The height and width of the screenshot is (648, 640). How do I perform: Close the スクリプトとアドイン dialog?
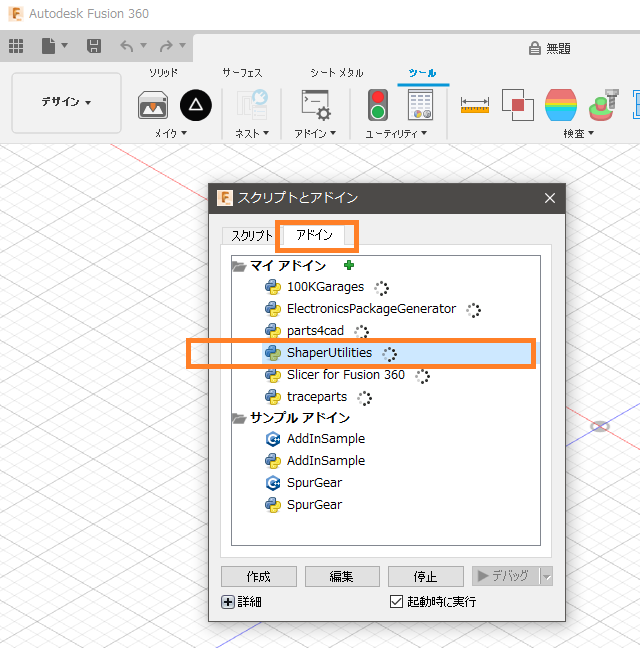tap(550, 198)
